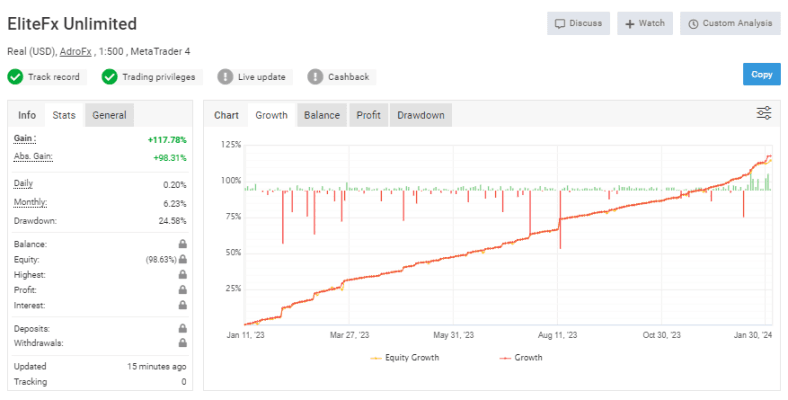Click the Live update warning icon

[225, 77]
